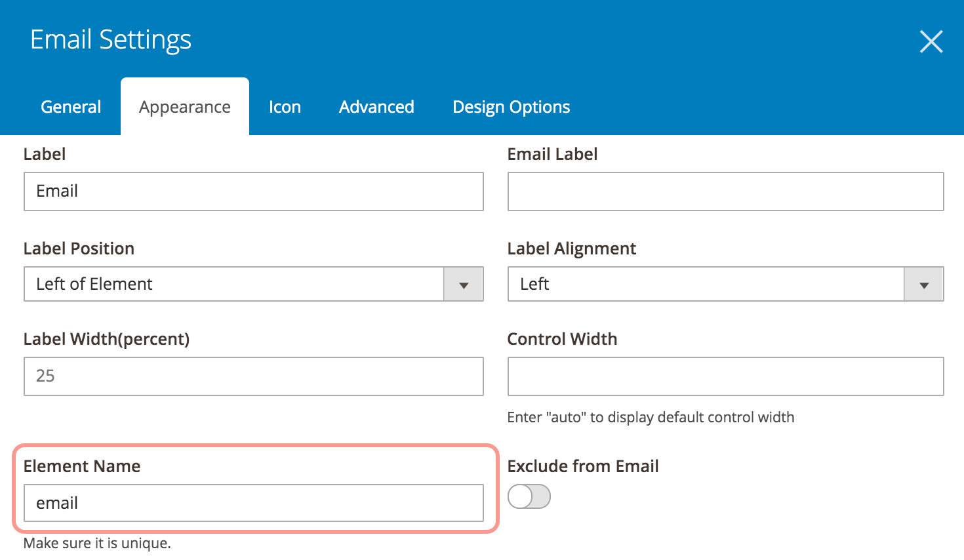This screenshot has width=964, height=560.
Task: Focus the Control Width input field
Action: point(725,376)
